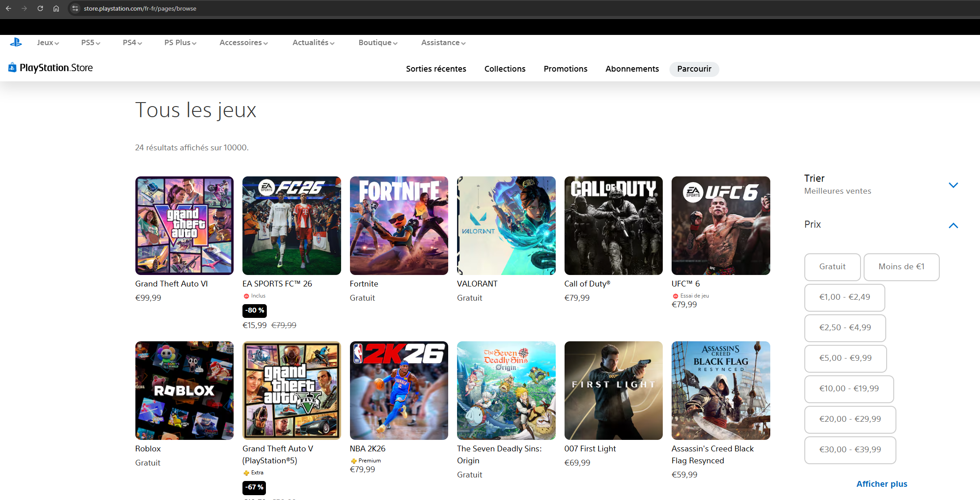The height and width of the screenshot is (500, 980).
Task: Click the browser forward arrow
Action: (24, 8)
